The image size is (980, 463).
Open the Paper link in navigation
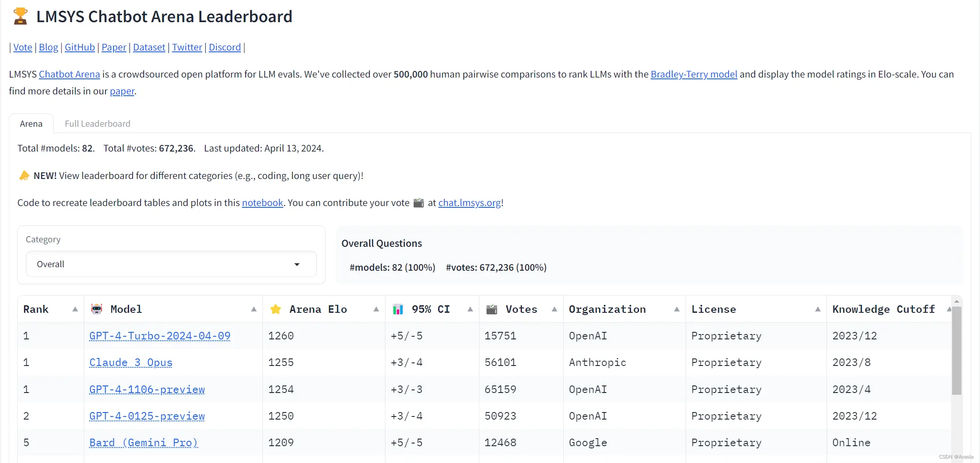pyautogui.click(x=114, y=47)
